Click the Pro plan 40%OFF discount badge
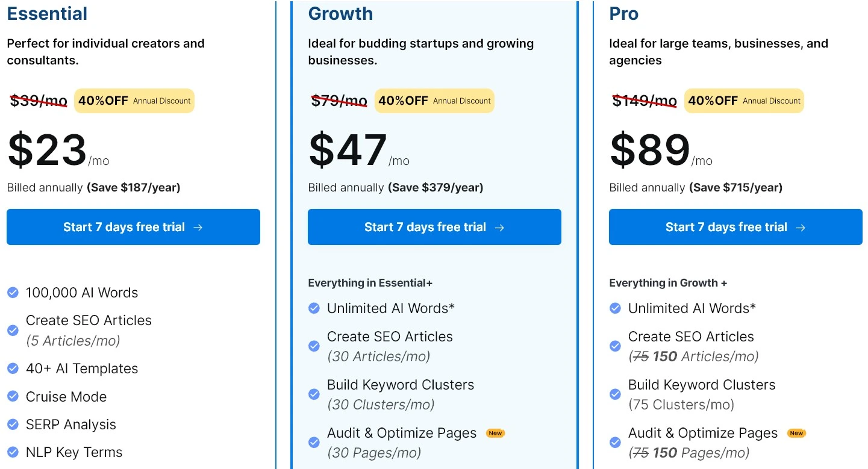The width and height of the screenshot is (868, 469). 744,101
